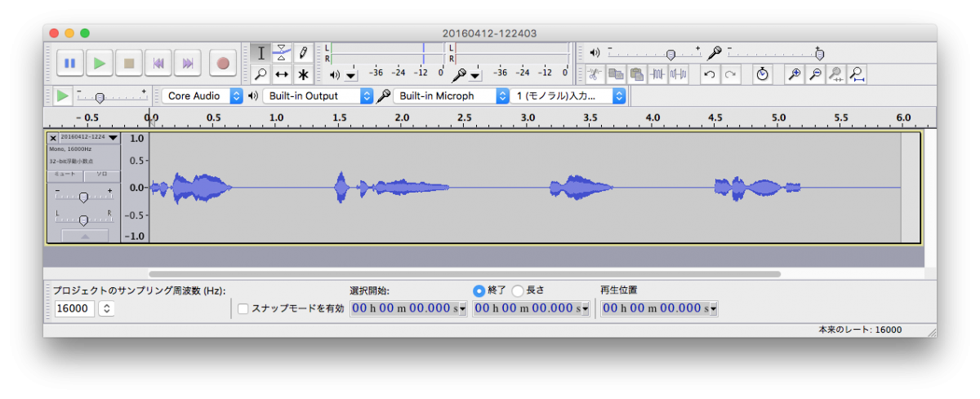Image resolution: width=980 pixels, height=399 pixels.
Task: Open the recording meter options arrow
Action: (475, 74)
